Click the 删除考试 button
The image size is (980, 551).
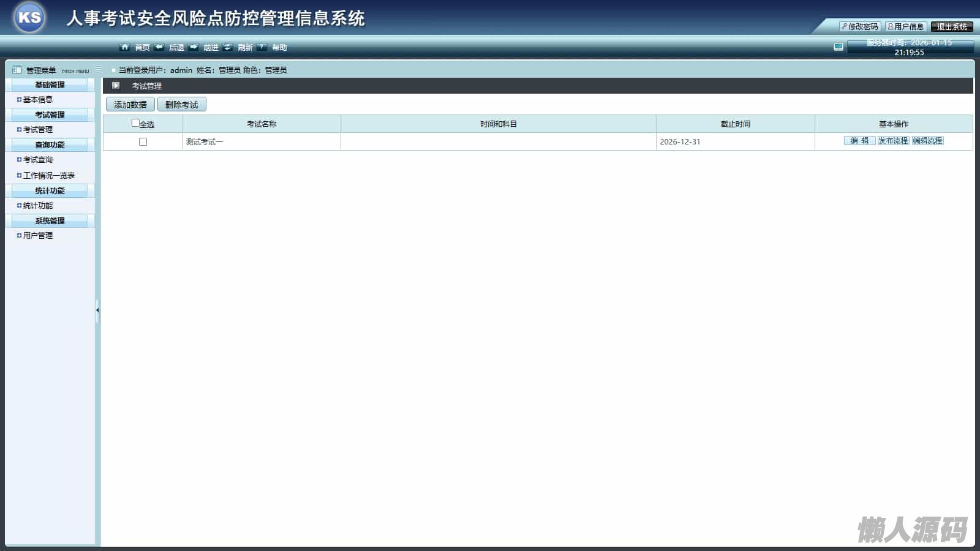coord(182,105)
